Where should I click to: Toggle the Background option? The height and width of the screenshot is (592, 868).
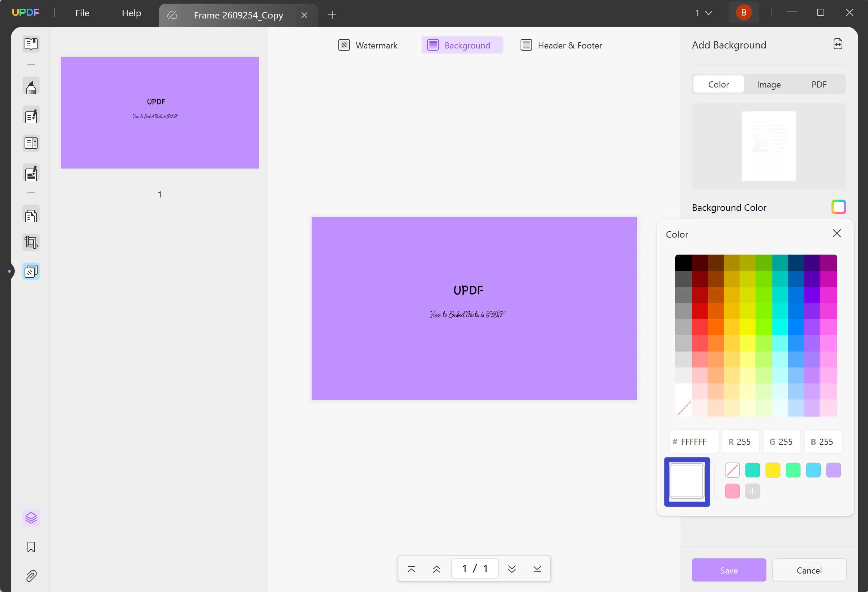coord(462,45)
